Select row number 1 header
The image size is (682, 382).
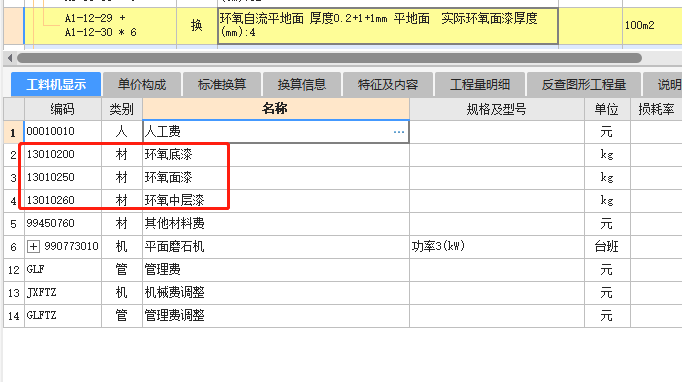(13, 132)
